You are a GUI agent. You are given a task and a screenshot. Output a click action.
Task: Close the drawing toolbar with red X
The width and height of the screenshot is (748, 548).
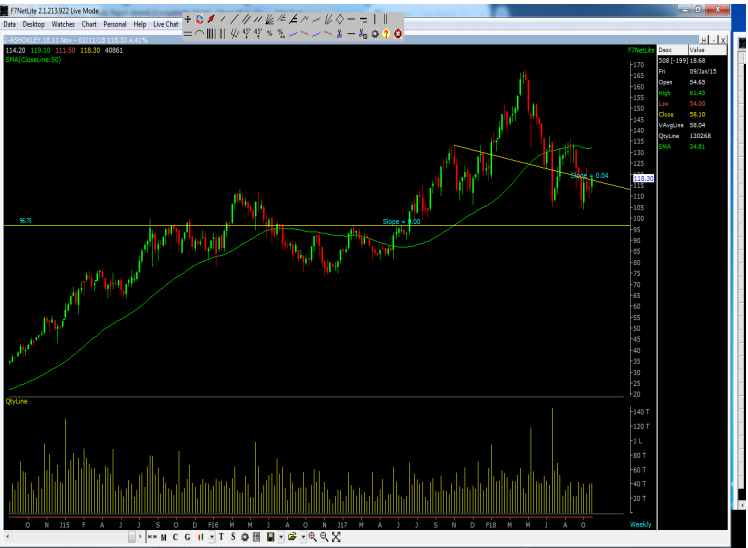[x=398, y=33]
